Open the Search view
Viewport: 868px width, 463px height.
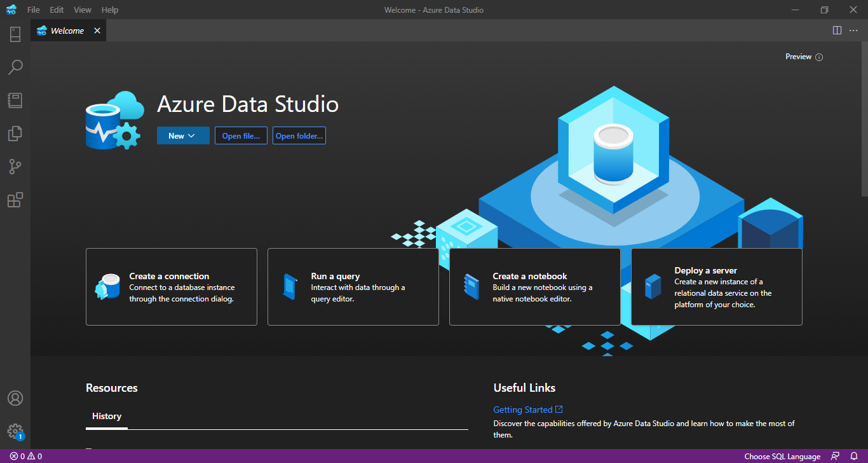[x=15, y=67]
